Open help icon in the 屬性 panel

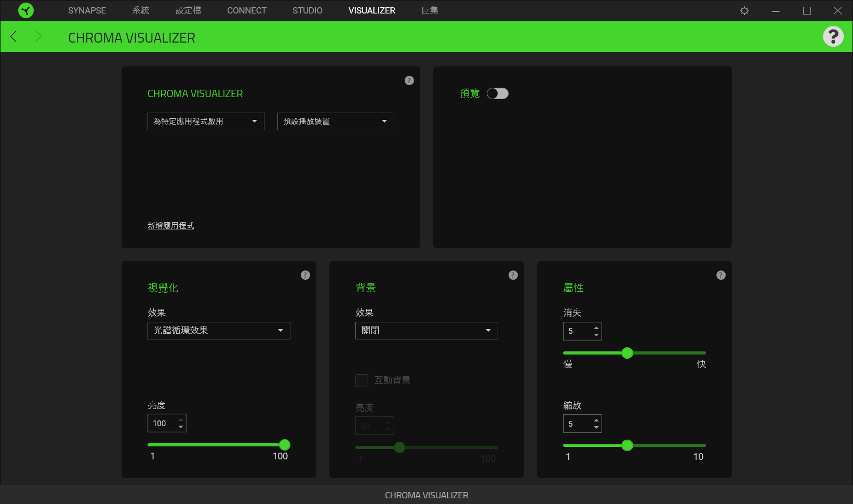click(721, 275)
